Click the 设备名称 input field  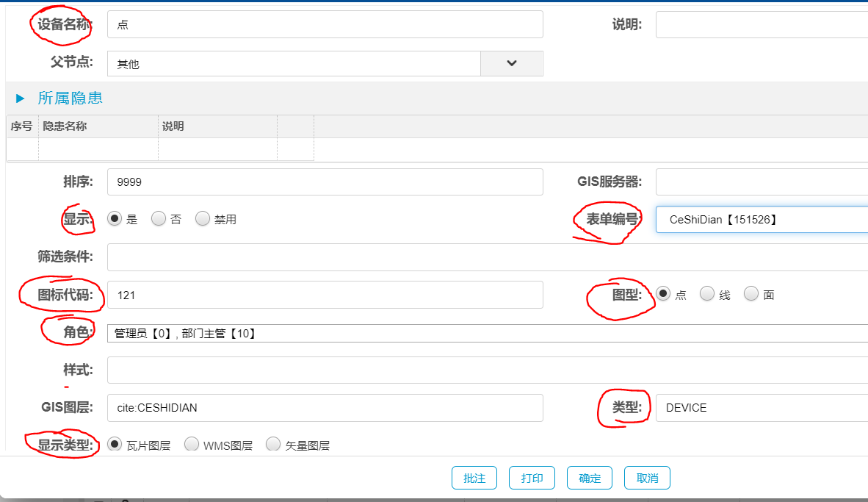coord(325,24)
